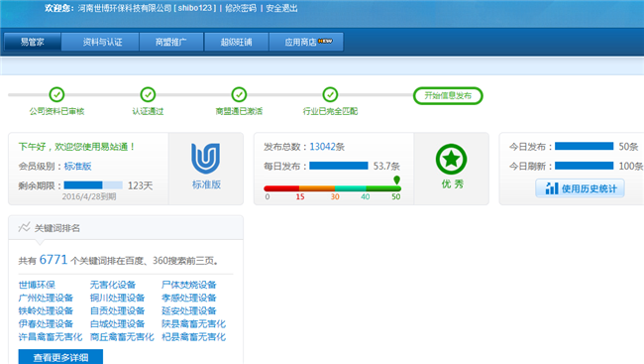Click the 13042 total posts link

pyautogui.click(x=322, y=147)
